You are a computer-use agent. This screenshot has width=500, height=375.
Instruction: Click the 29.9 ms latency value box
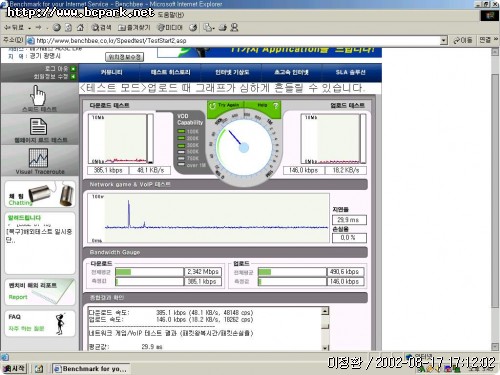point(349,220)
